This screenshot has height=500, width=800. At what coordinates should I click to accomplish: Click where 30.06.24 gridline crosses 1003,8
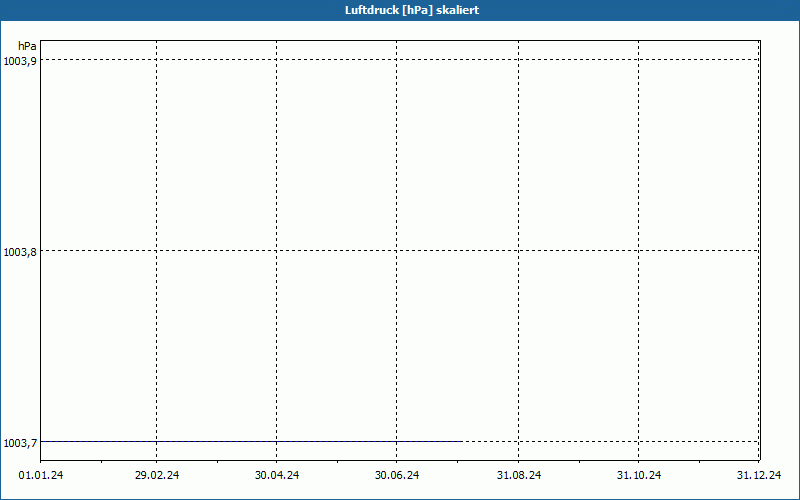point(397,251)
